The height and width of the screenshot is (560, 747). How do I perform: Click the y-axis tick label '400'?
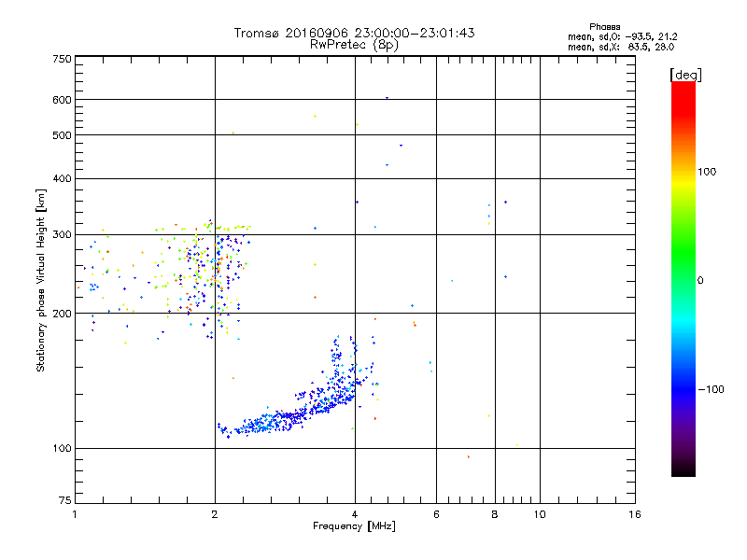point(62,178)
